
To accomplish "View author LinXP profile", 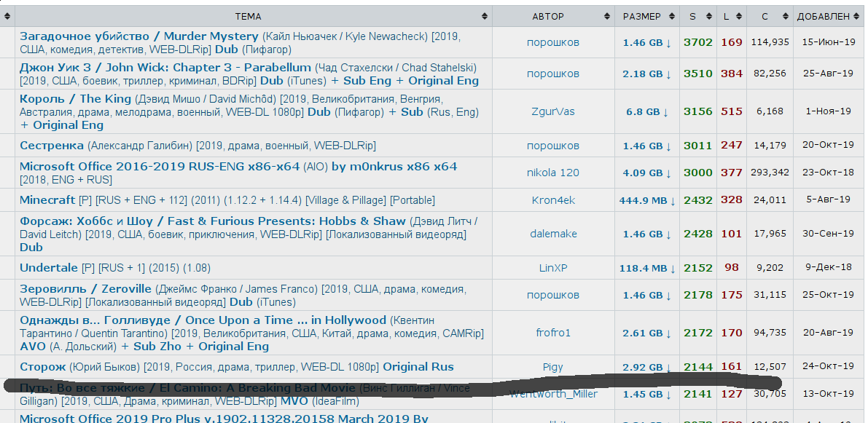I will pos(553,268).
